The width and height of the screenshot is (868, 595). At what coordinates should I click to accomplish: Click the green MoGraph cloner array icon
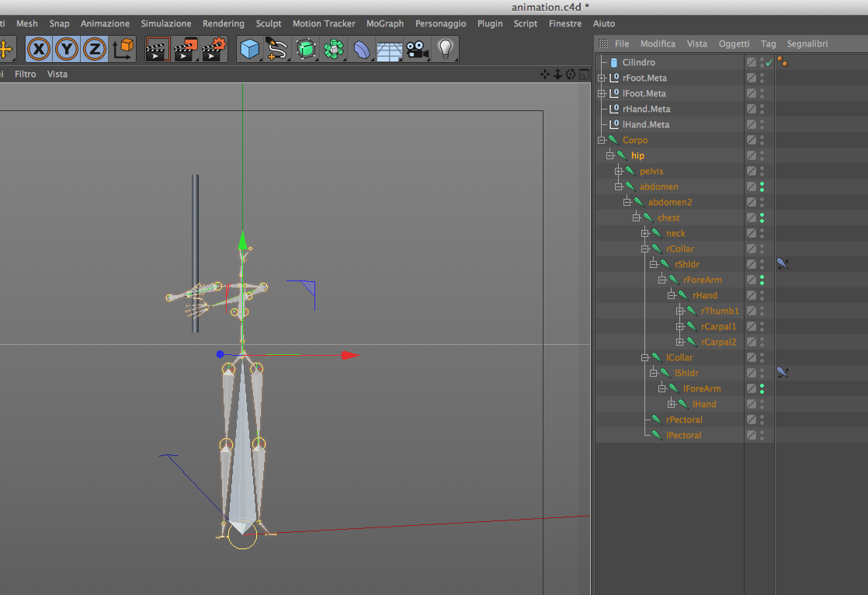[334, 50]
